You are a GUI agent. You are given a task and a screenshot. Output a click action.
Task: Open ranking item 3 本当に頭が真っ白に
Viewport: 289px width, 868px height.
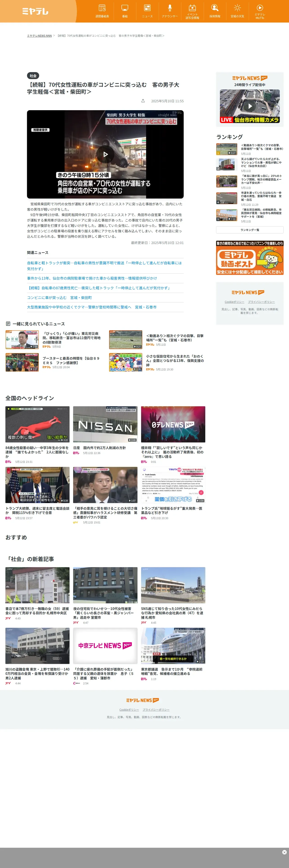click(261, 179)
